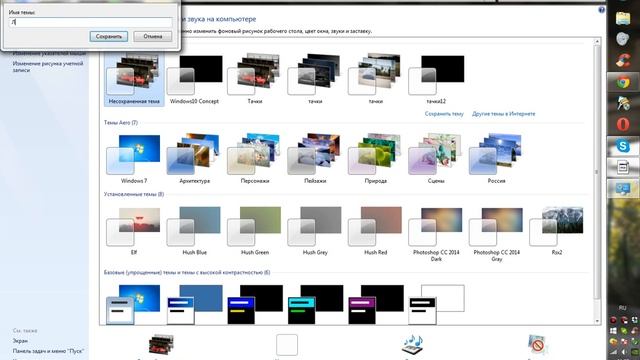Click Сохранить button in theme name dialog
The width and height of the screenshot is (640, 360).
pyautogui.click(x=109, y=36)
